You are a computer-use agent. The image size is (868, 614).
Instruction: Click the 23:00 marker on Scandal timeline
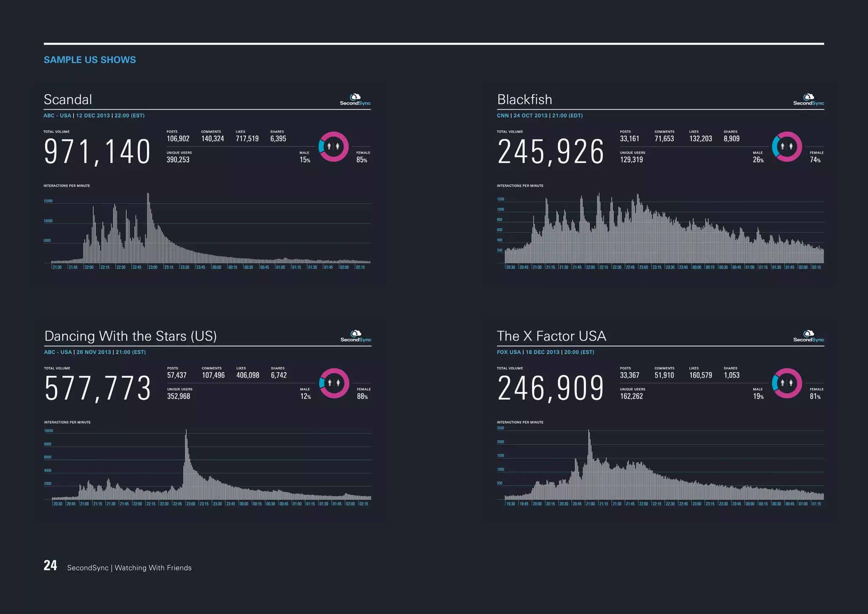(x=153, y=267)
